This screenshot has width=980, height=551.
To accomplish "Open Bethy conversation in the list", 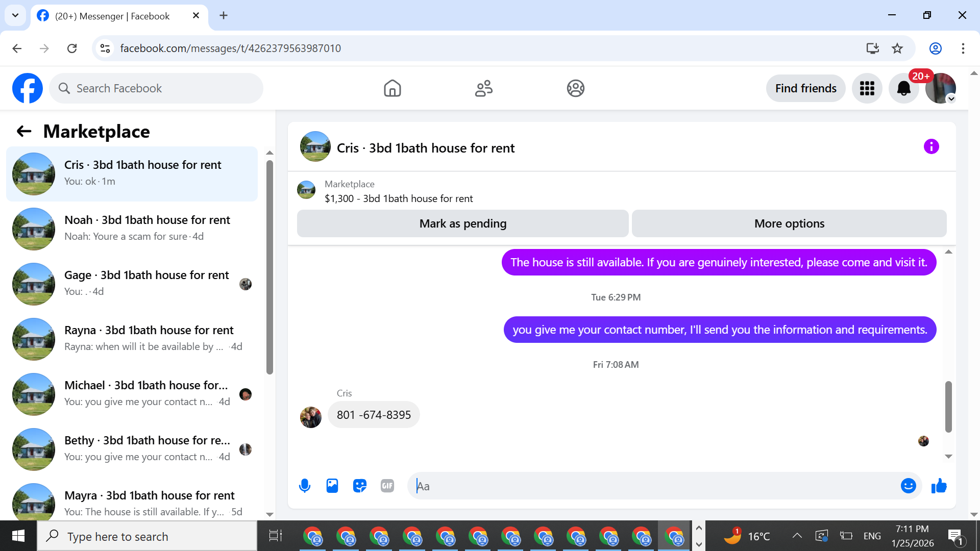I will pyautogui.click(x=132, y=449).
